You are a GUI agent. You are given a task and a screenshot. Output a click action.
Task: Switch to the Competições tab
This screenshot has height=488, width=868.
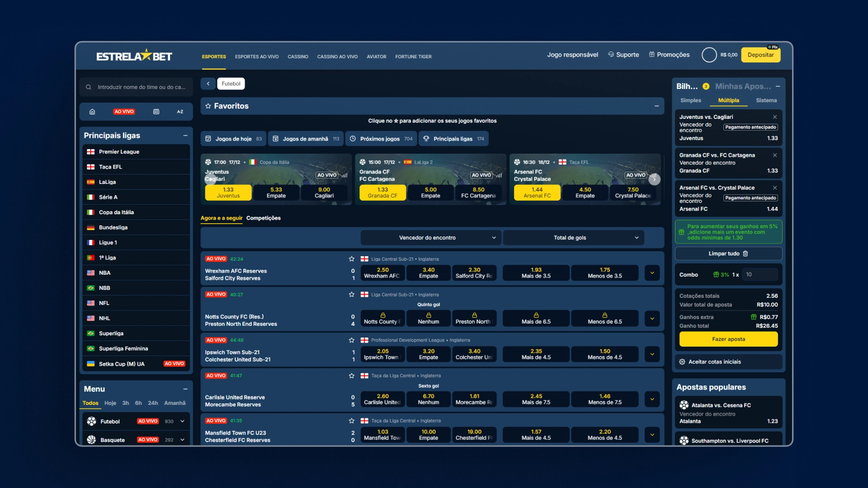[x=264, y=218]
